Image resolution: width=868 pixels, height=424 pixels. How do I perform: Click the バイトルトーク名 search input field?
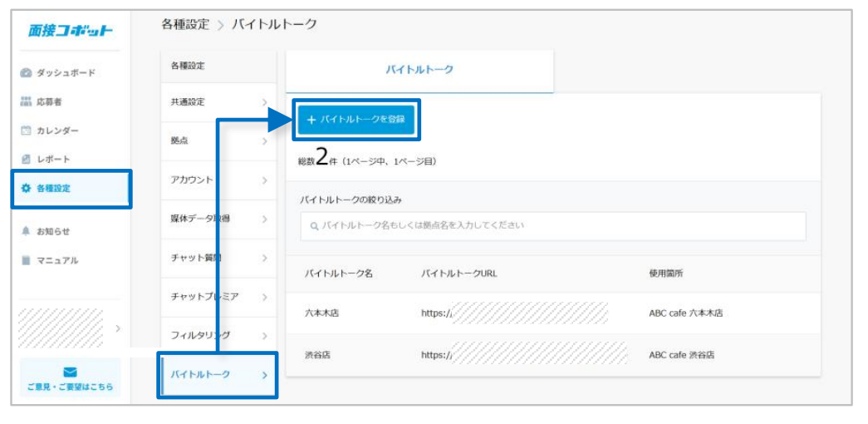click(553, 225)
